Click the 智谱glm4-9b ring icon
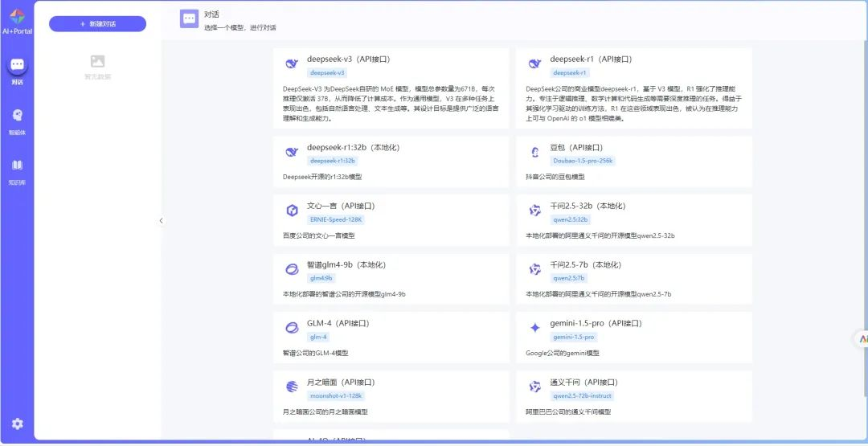The image size is (868, 446). tap(292, 269)
